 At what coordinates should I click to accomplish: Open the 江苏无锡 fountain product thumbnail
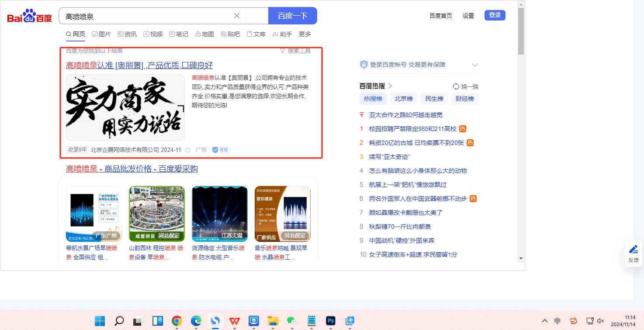click(x=220, y=214)
